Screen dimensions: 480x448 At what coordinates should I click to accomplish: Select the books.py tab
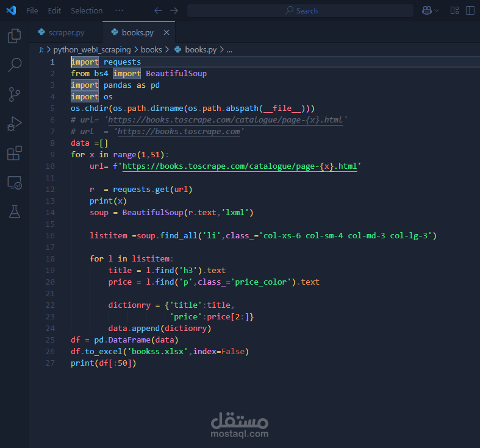[x=138, y=32]
